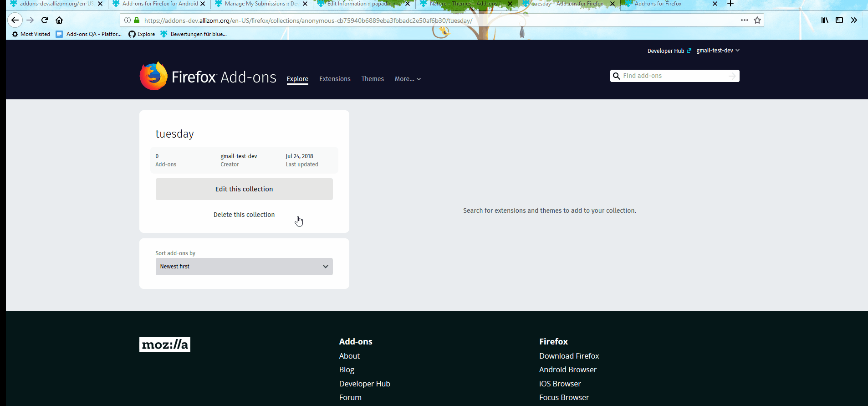Screen dimensions: 868x406
Task: Open the Themes navigation item
Action: tap(373, 79)
